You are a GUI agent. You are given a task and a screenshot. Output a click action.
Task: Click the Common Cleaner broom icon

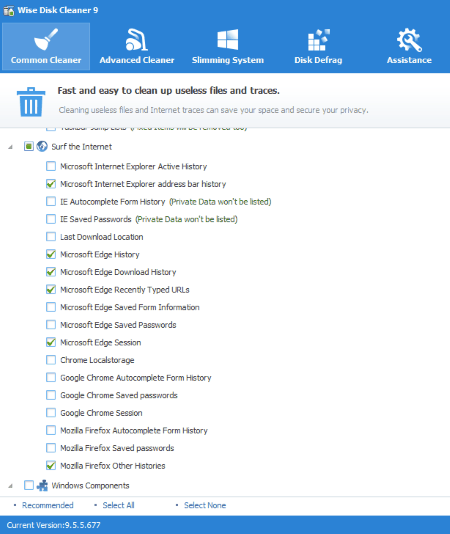tap(46, 39)
